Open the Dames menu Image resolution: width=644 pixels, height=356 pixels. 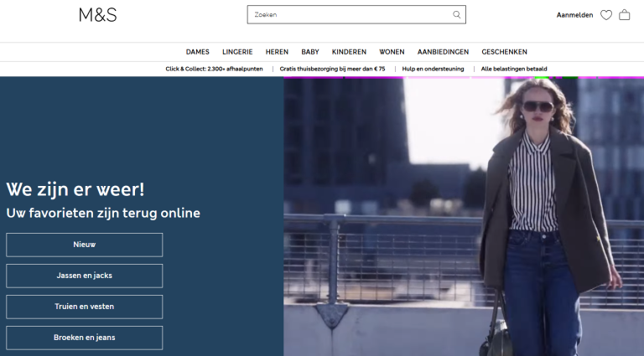(197, 52)
